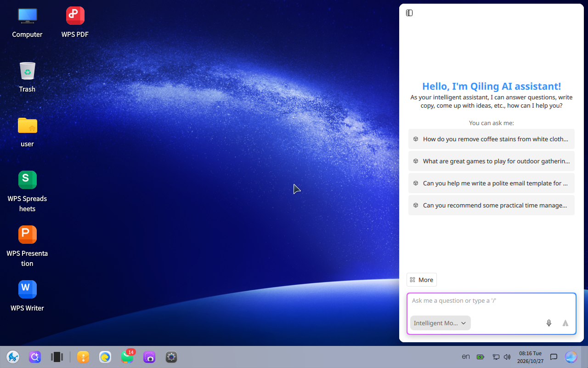
Task: Open the Intelligent Mode dropdown
Action: coord(440,323)
